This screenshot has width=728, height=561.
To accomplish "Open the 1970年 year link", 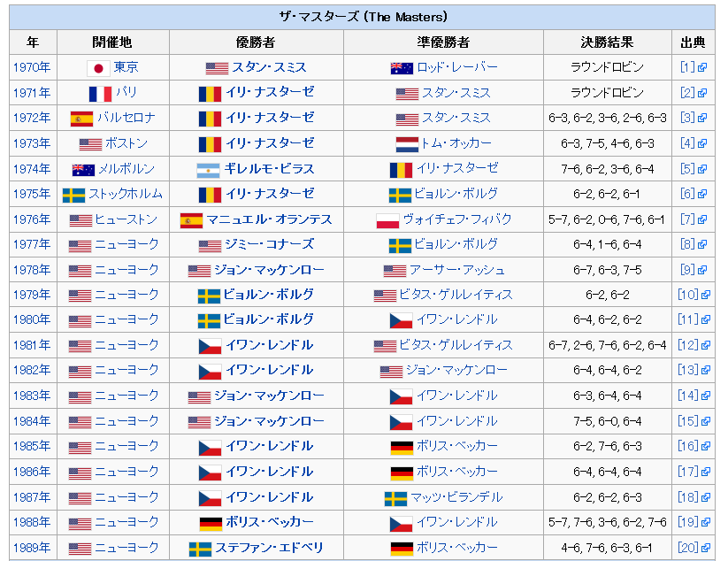I will pos(32,68).
